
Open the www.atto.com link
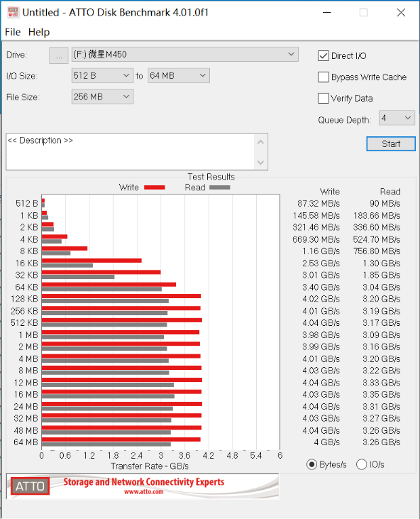click(x=144, y=492)
